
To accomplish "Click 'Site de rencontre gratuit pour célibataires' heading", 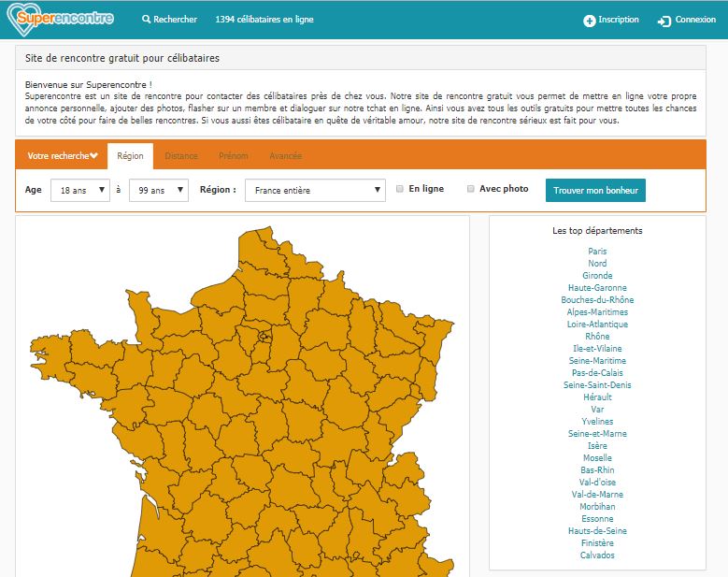I will (x=122, y=58).
